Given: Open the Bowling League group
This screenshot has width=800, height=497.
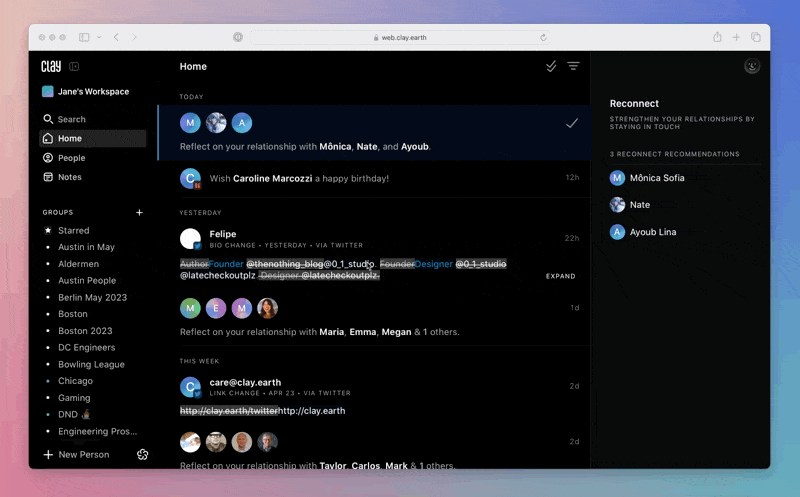Looking at the screenshot, I should pyautogui.click(x=91, y=365).
